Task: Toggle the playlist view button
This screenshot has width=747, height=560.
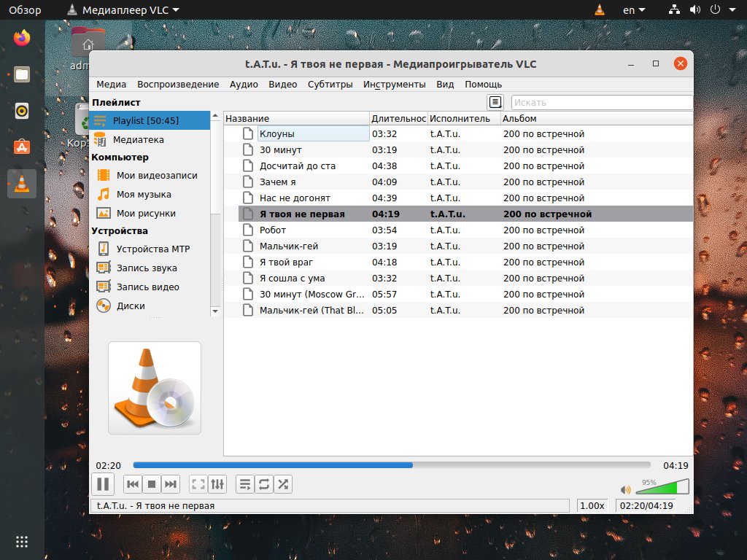Action: coord(245,484)
